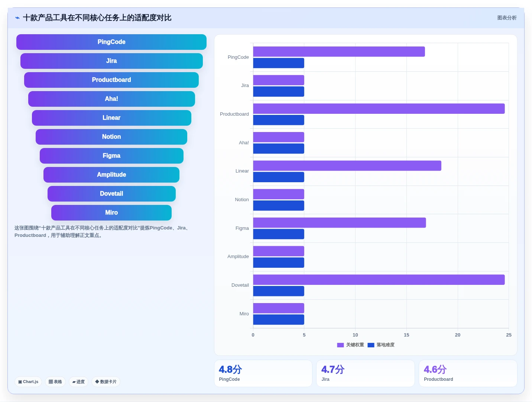Click Miro purple 关键权重 bar
Viewport: 532px width, 402px height.
click(x=279, y=308)
